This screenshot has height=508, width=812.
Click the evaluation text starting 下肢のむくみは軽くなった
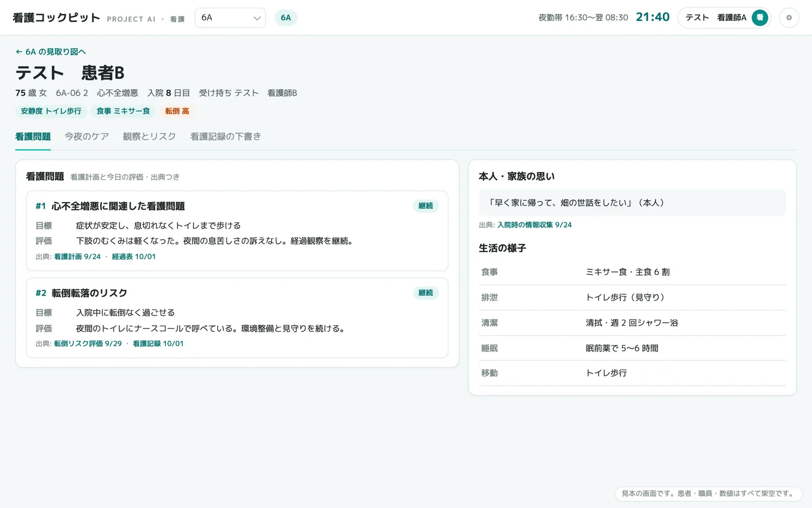point(215,241)
